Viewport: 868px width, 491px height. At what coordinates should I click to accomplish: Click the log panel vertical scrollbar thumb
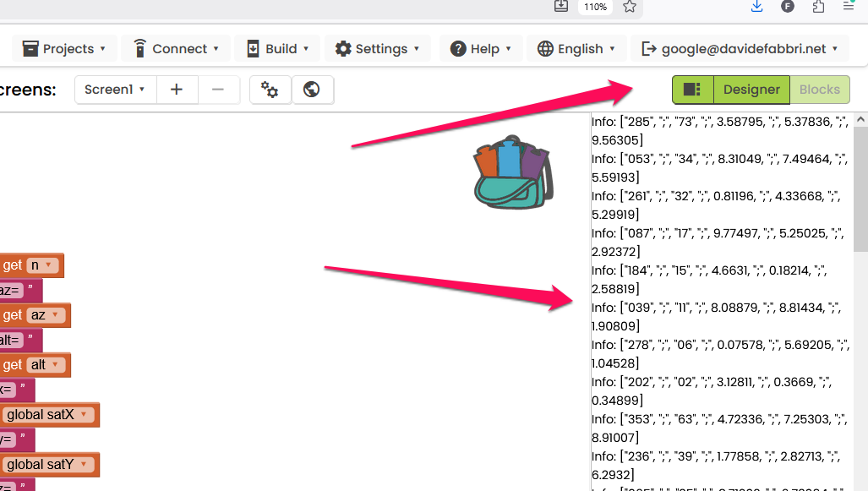pyautogui.click(x=860, y=188)
